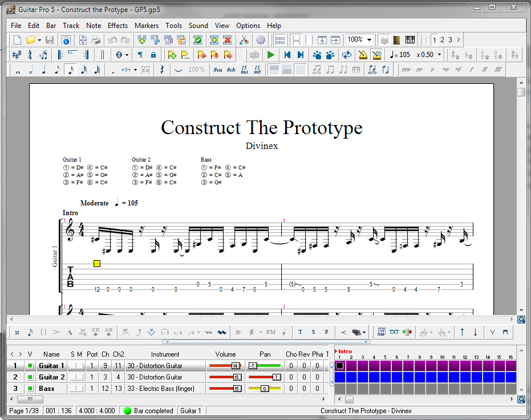Add a tie with the tie arc icon

point(178,70)
